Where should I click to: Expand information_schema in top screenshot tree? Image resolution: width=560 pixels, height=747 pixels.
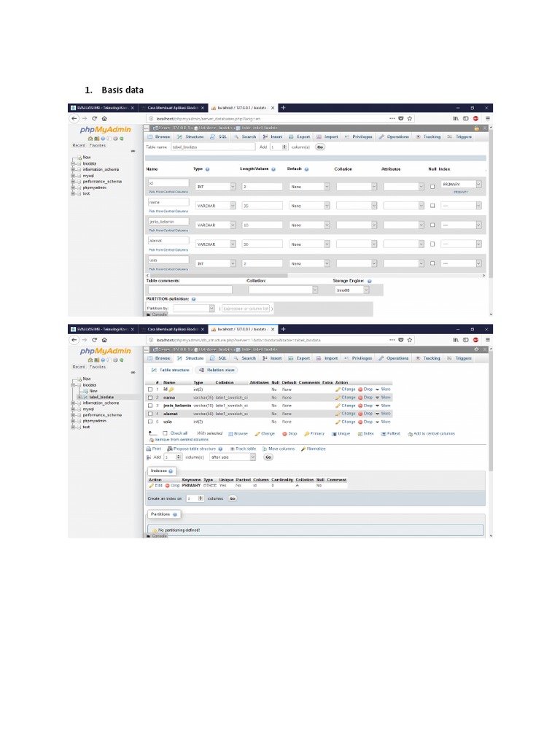tap(74, 169)
